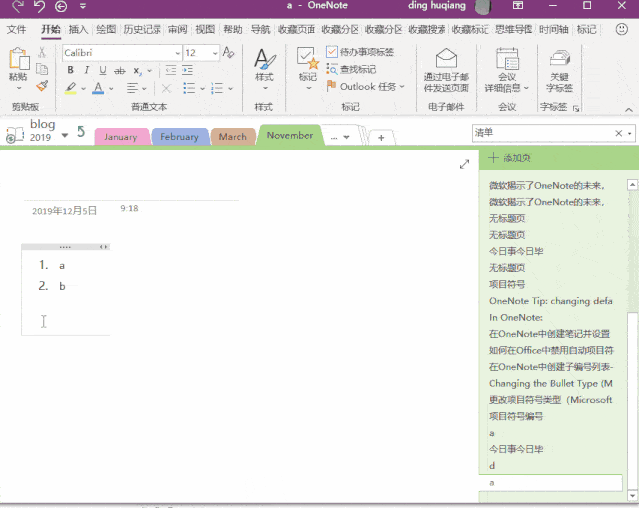Image resolution: width=639 pixels, height=508 pixels.
Task: Apply bold formatting with the B icon
Action: click(x=71, y=70)
